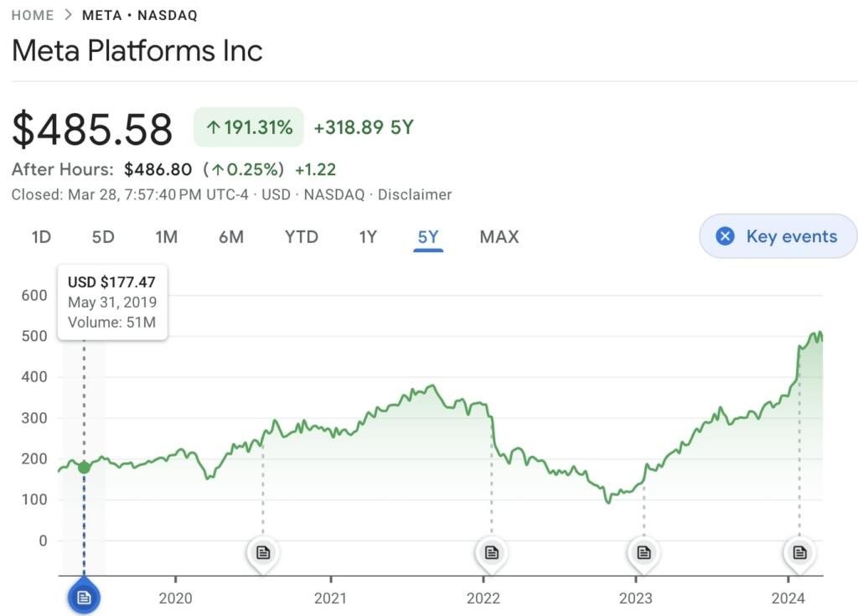The image size is (858, 616).
Task: Select the 5Y time range tab
Action: point(428,237)
